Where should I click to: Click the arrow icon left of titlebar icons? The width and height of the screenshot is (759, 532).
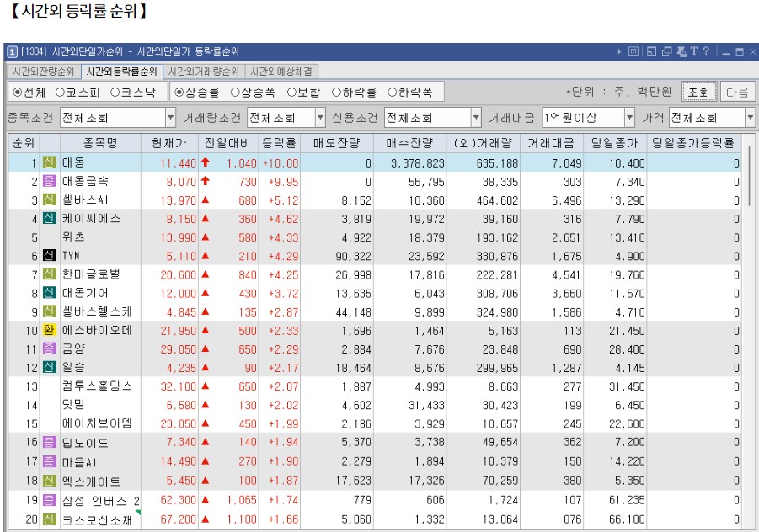(x=620, y=52)
